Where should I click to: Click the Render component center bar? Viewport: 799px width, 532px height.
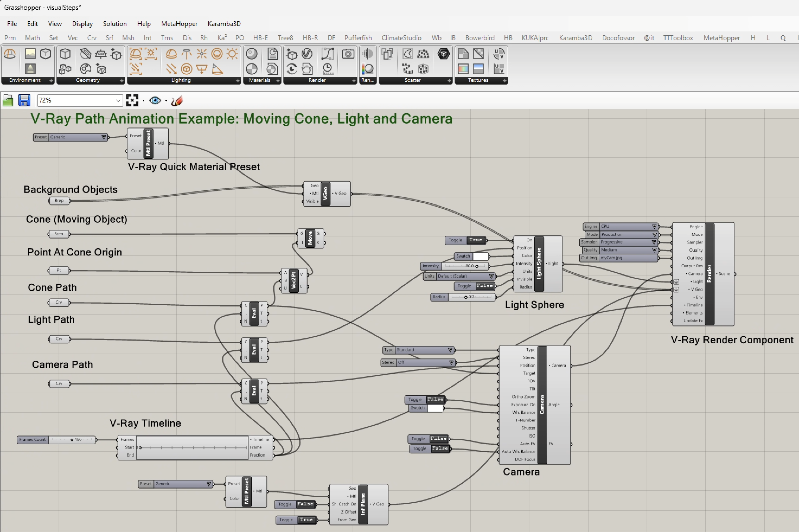[709, 274]
